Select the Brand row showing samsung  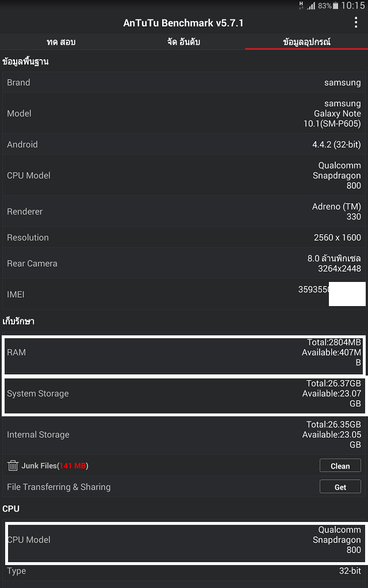184,83
